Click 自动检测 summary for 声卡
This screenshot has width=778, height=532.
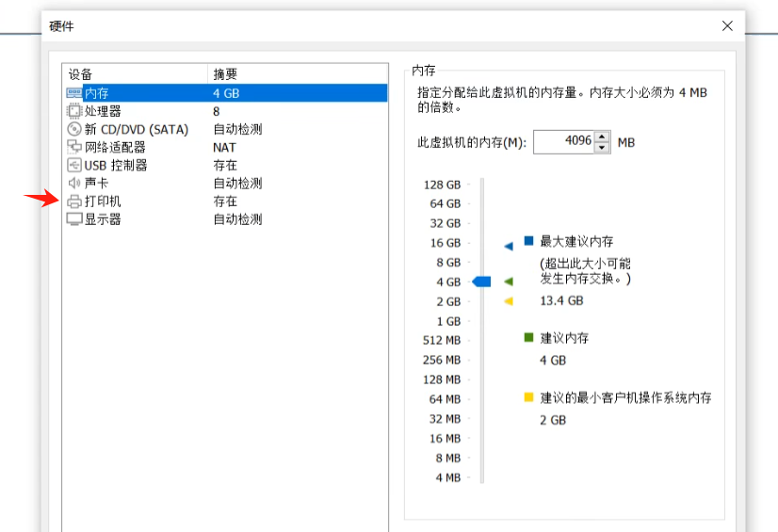pos(237,183)
